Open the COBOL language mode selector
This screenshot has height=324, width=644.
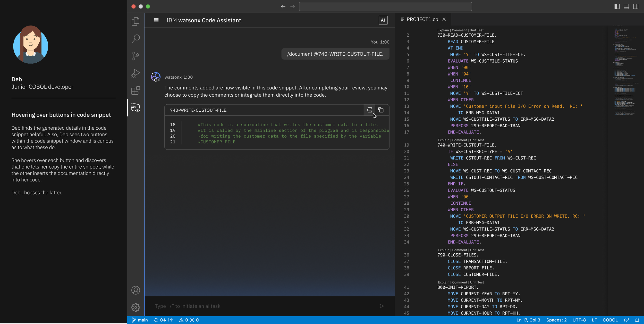click(x=610, y=320)
